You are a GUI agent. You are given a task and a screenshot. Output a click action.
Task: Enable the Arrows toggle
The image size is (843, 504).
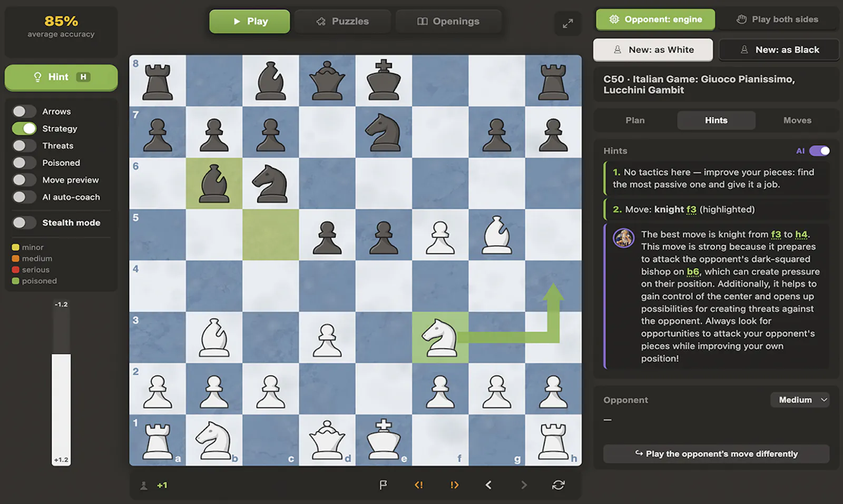pyautogui.click(x=24, y=111)
